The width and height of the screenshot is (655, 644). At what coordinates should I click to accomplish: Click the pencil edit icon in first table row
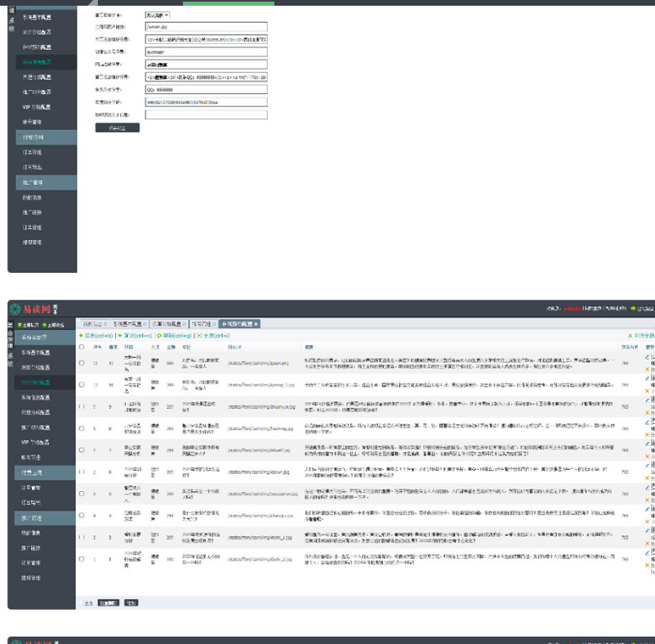(x=648, y=357)
